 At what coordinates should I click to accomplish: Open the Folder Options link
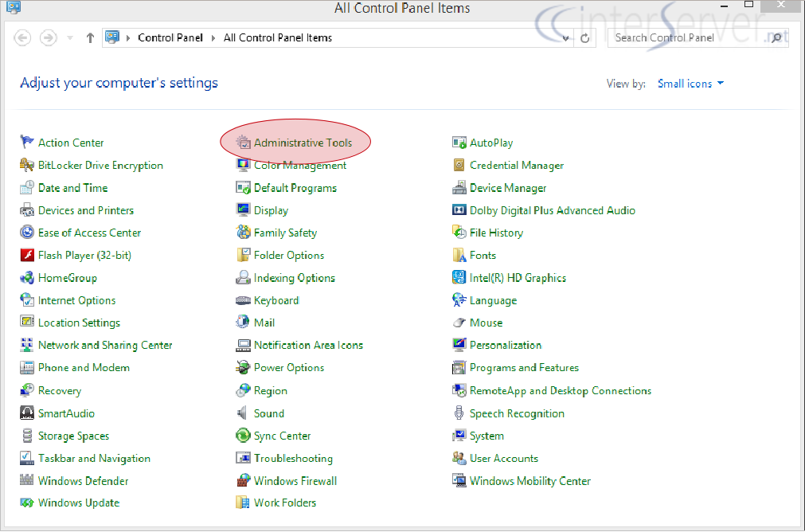click(x=289, y=255)
